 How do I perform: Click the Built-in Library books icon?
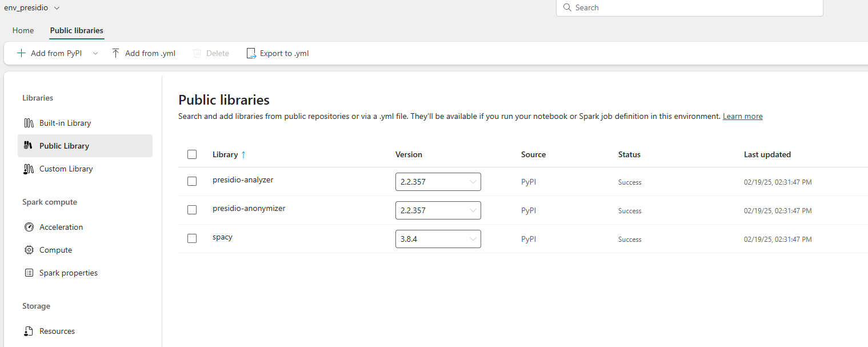pos(29,123)
